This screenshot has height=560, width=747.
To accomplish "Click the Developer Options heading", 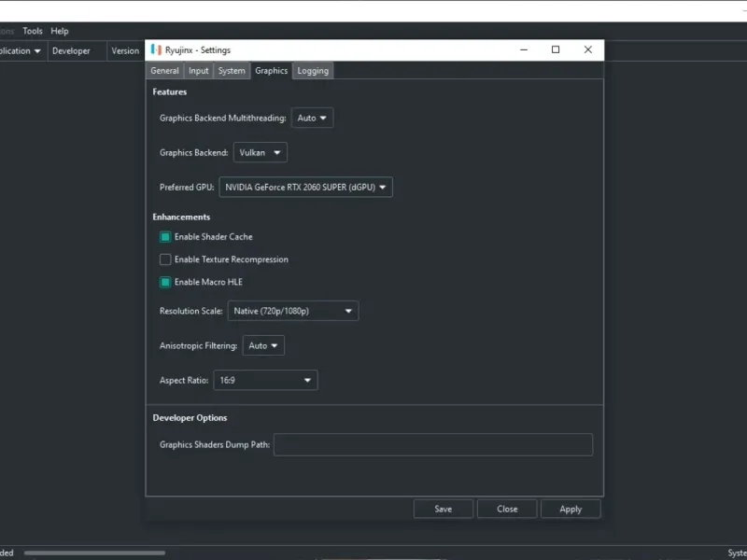I will pos(190,418).
